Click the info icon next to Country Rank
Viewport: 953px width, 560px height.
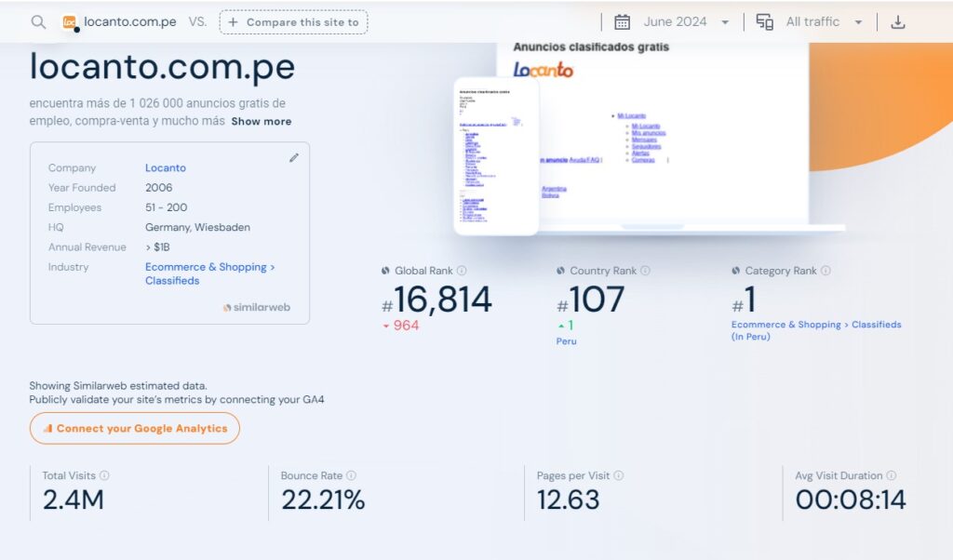[646, 271]
